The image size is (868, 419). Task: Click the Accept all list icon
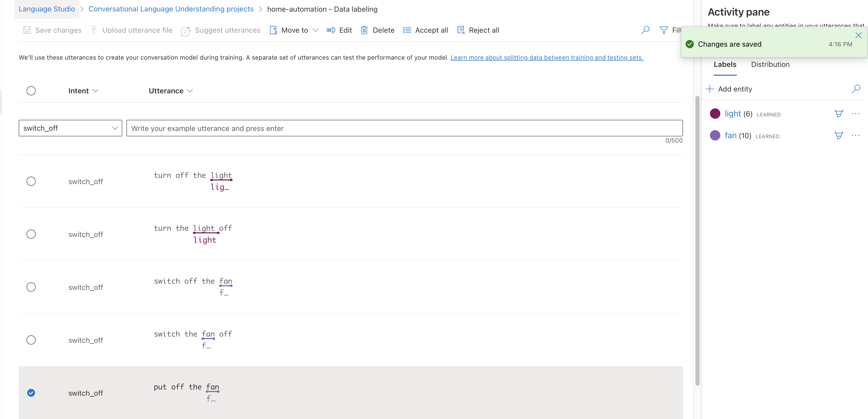[x=407, y=30]
